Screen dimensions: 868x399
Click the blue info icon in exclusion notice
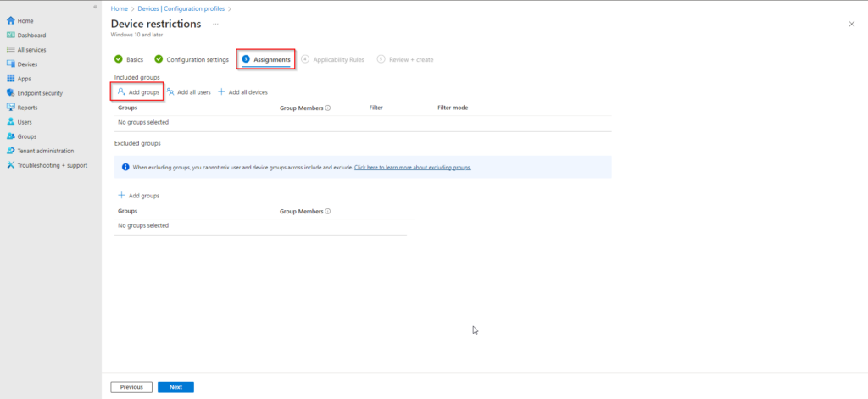[125, 167]
